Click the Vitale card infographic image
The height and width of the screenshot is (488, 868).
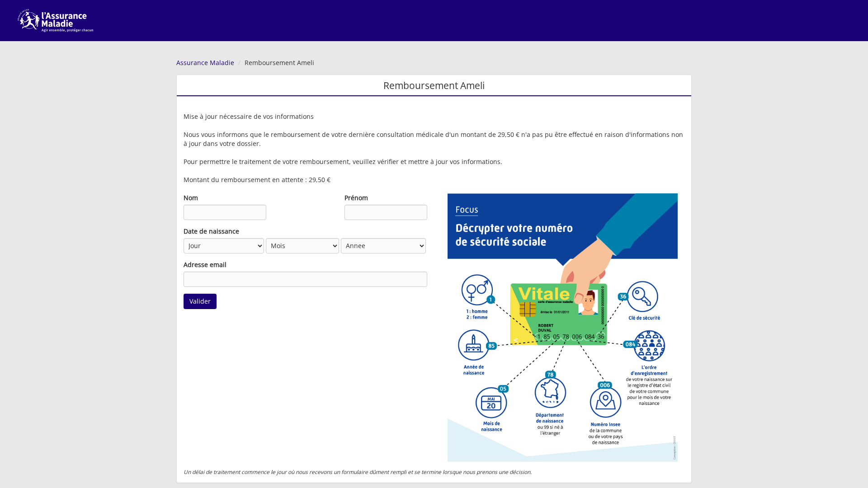562,328
